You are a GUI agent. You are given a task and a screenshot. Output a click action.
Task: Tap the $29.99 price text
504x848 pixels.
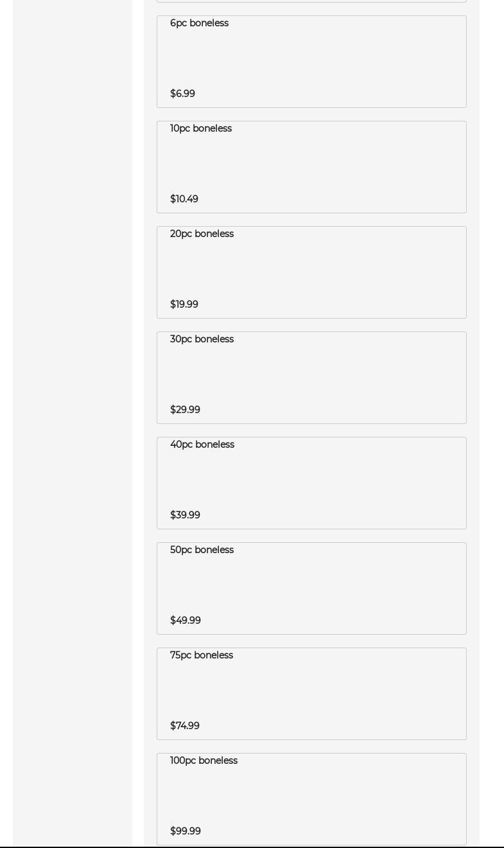pyautogui.click(x=185, y=410)
